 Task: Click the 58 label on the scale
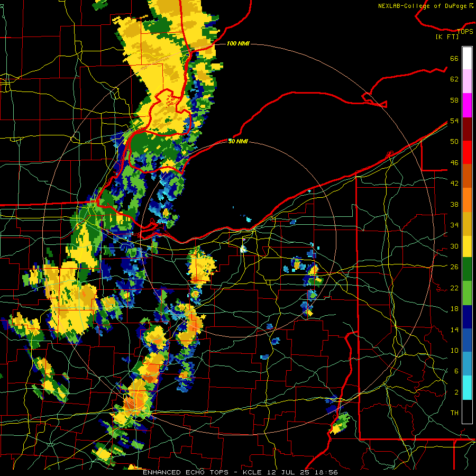tap(454, 100)
